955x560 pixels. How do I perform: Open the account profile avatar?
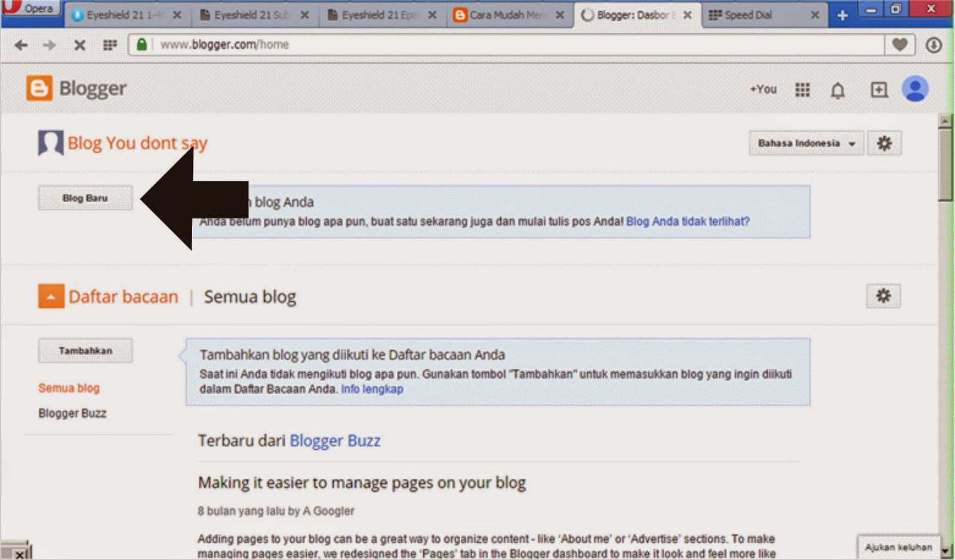(915, 89)
